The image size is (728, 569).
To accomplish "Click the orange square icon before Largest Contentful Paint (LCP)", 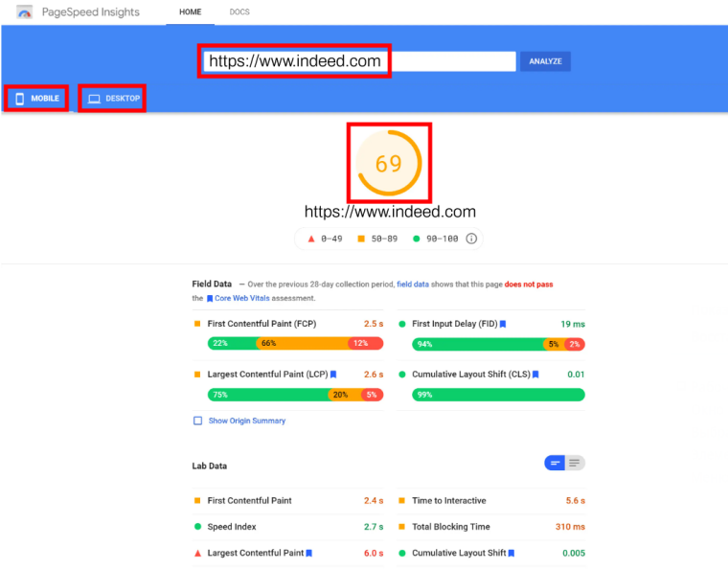I will coord(197,375).
